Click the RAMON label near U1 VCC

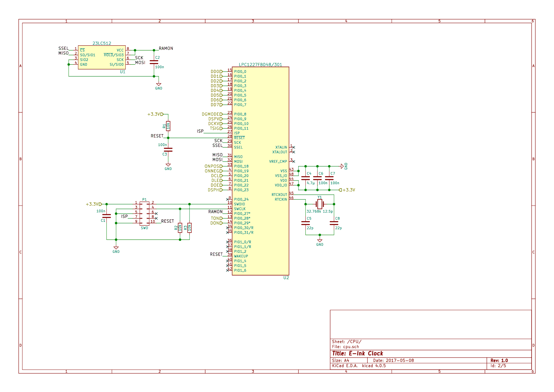coord(166,48)
